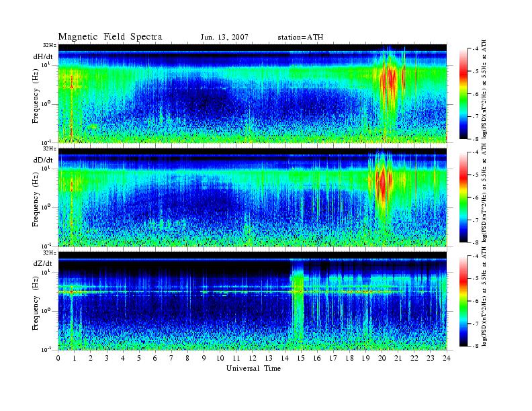
Task: Click the hour 13 tick label on time axis
Action: (269, 358)
